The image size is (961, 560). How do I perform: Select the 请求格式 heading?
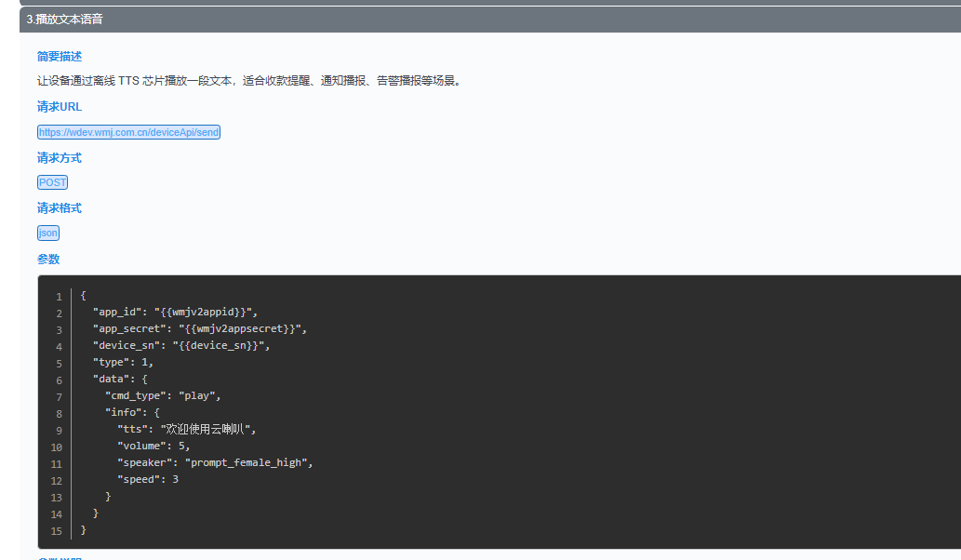[x=60, y=208]
